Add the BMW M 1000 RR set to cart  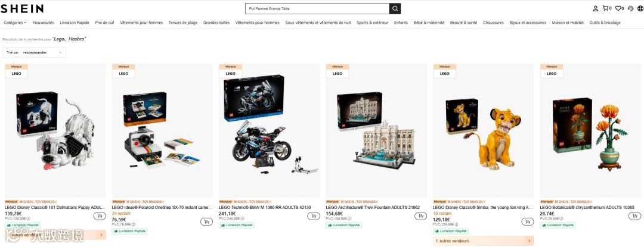pyautogui.click(x=206, y=221)
